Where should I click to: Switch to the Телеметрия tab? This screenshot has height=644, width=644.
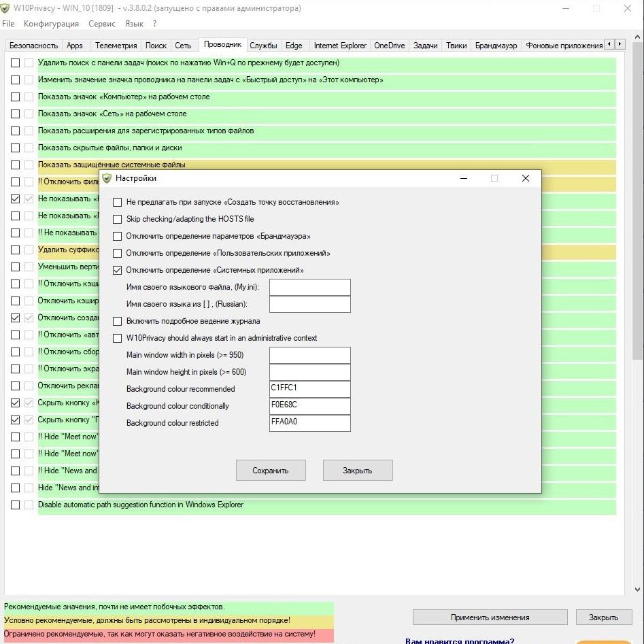115,46
